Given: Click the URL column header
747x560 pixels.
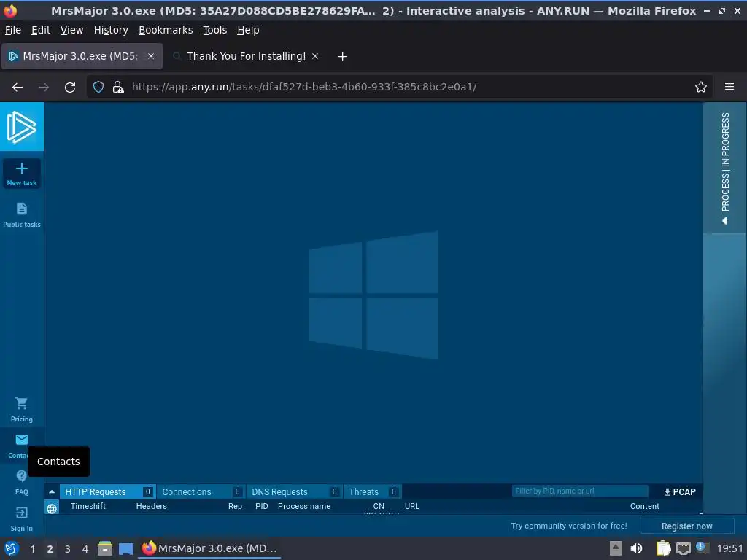Looking at the screenshot, I should pyautogui.click(x=412, y=506).
